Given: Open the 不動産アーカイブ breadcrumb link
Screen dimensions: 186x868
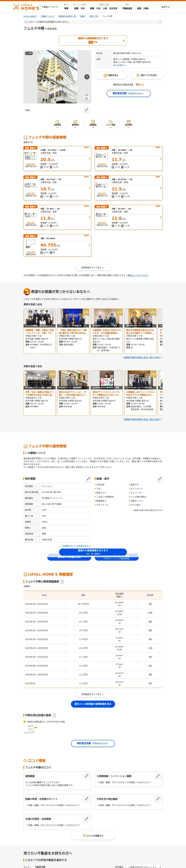Looking at the screenshot, I should tap(48, 16).
